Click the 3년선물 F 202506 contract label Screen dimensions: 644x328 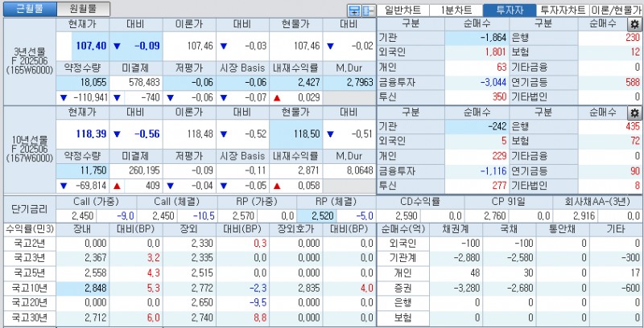click(30, 61)
